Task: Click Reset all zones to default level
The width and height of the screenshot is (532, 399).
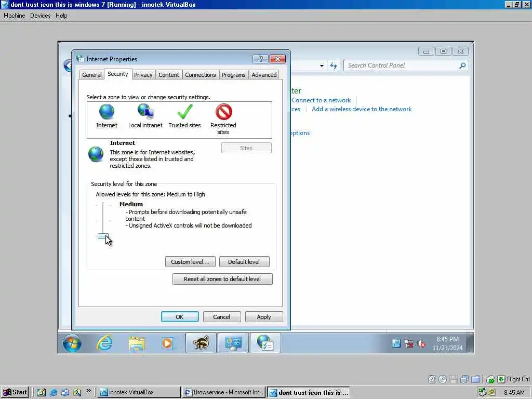Action: point(222,279)
